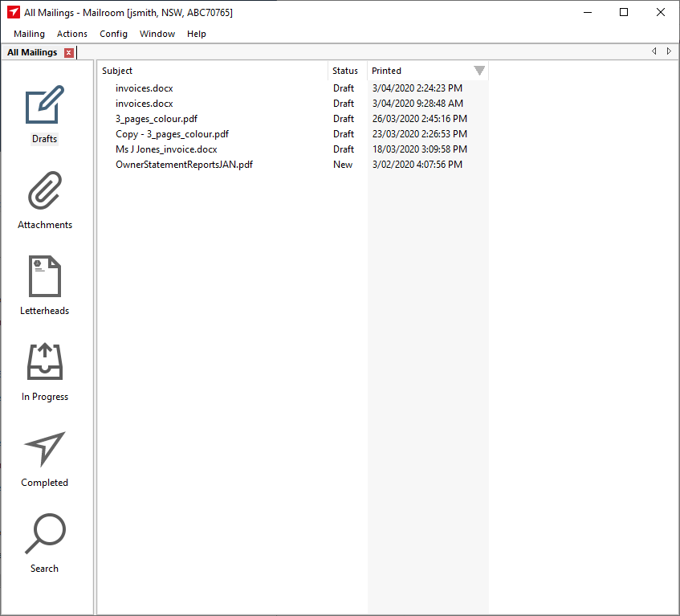Open the Drafts pencil icon
Screen dimensions: 680x616
[45, 104]
